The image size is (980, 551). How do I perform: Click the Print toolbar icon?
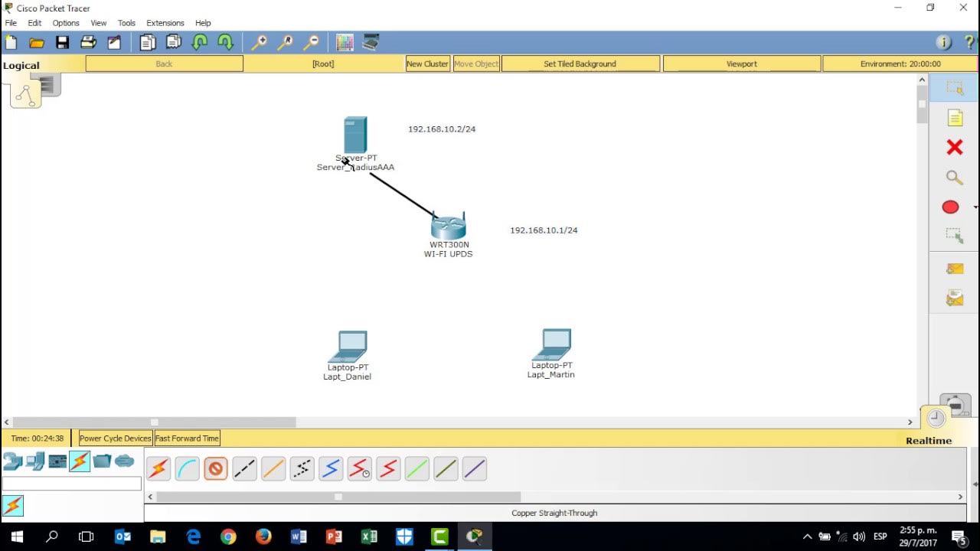pyautogui.click(x=88, y=43)
